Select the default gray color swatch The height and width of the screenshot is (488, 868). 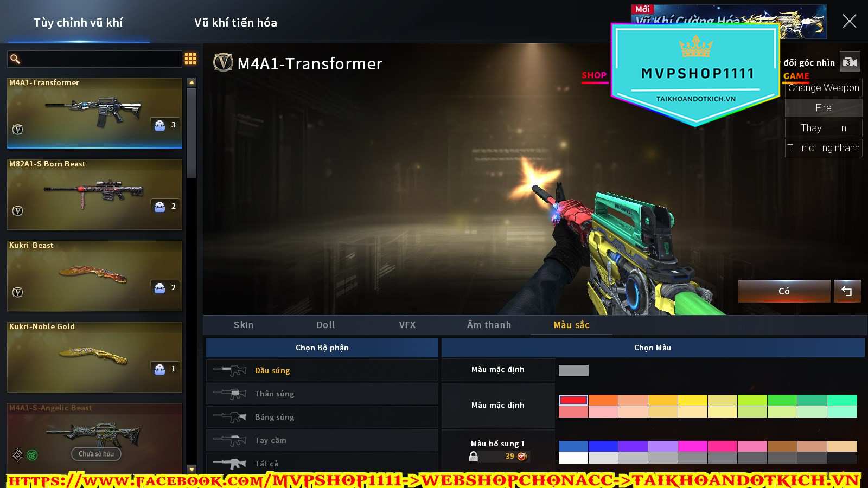(x=573, y=370)
